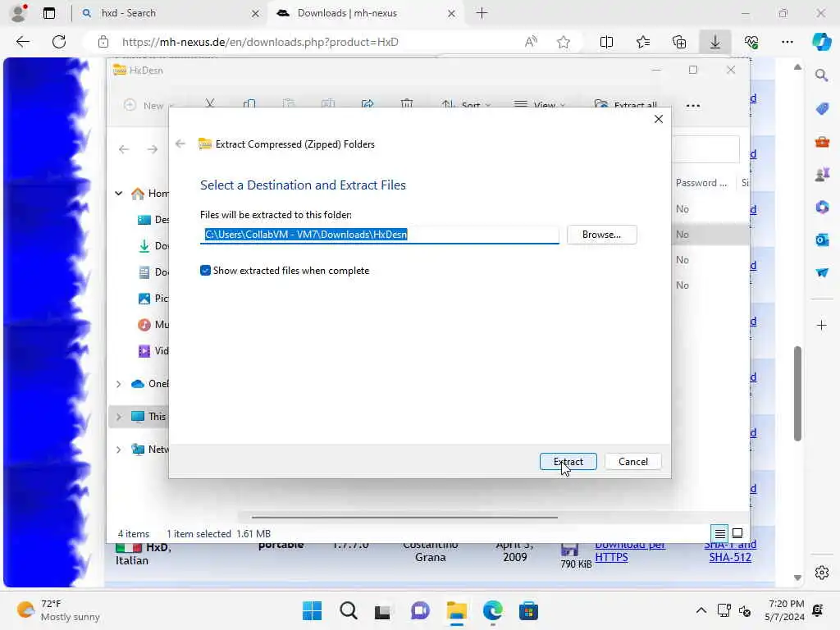
Task: Open New menu in HxDesn Explorer
Action: [148, 106]
